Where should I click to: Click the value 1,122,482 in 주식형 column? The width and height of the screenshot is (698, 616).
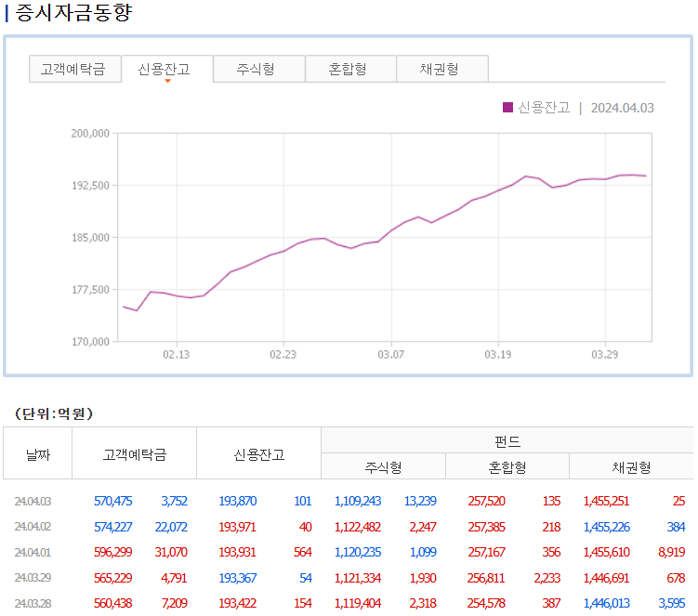[x=358, y=527]
